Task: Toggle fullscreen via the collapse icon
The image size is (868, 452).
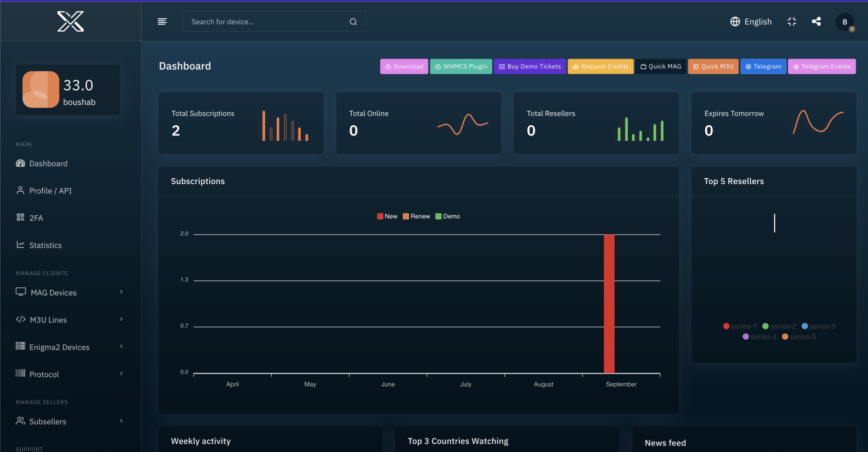Action: click(x=792, y=22)
